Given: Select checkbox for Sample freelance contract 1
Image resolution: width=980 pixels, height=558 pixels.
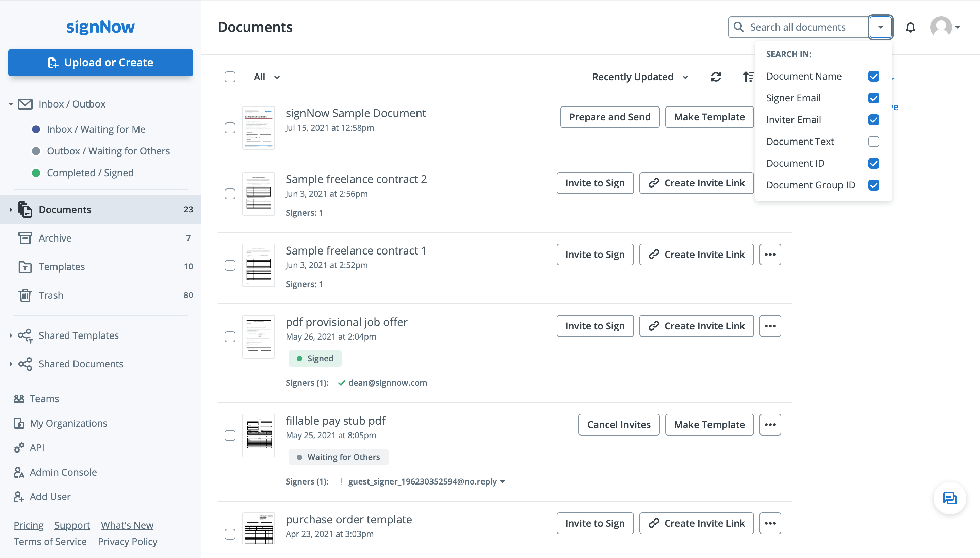Looking at the screenshot, I should click(x=230, y=265).
